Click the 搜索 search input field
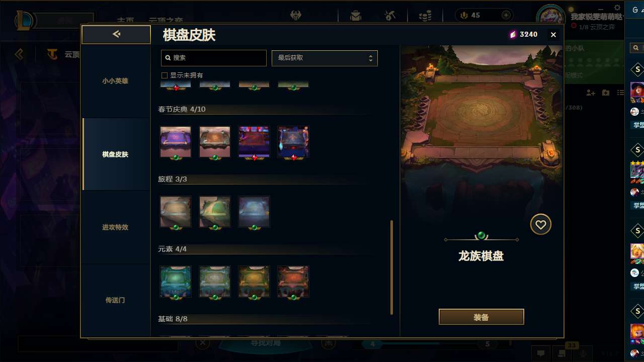This screenshot has height=362, width=644. (x=214, y=58)
